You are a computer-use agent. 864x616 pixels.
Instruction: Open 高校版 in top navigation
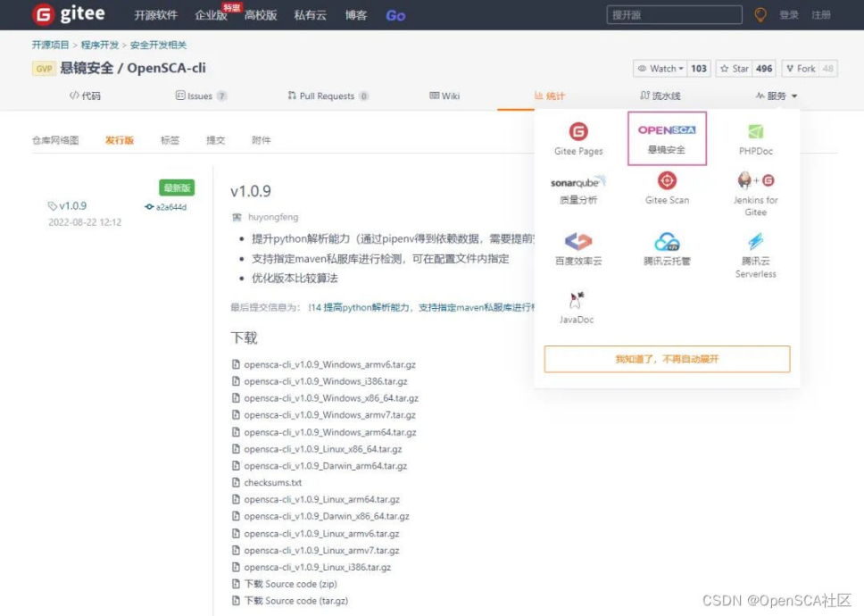coord(261,15)
